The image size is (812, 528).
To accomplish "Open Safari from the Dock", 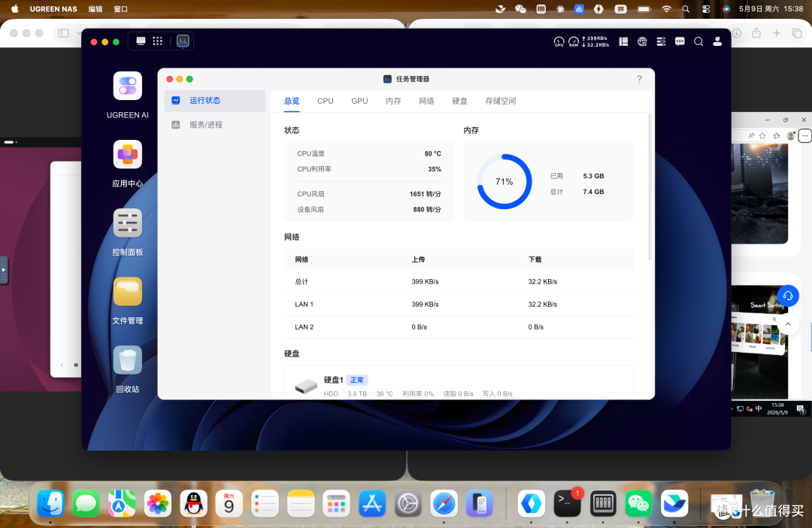I will coord(444,503).
